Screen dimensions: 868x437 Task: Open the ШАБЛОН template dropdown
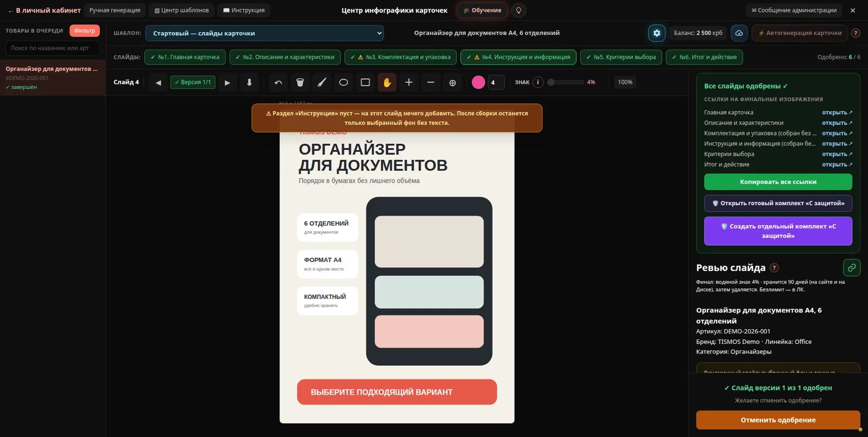point(264,33)
